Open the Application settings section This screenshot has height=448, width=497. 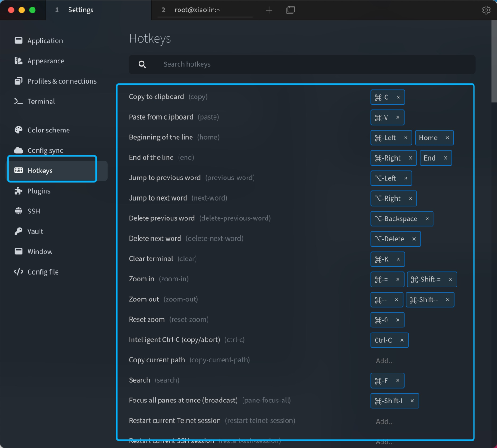[58, 40]
